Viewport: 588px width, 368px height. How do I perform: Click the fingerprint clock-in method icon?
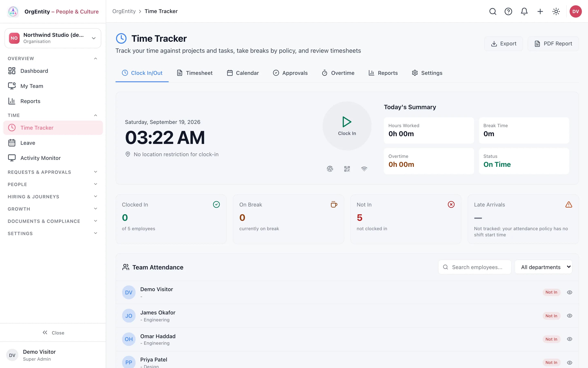point(330,169)
